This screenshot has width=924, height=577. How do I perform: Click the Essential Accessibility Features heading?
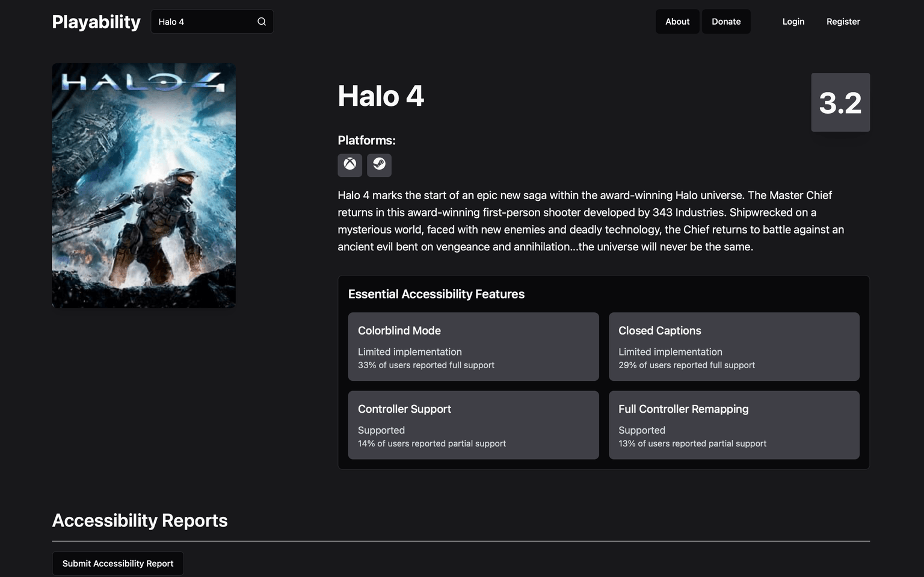(436, 294)
